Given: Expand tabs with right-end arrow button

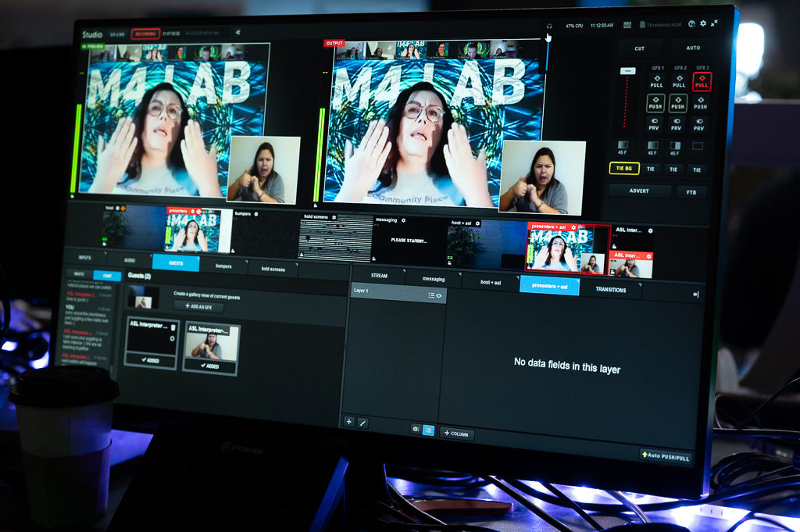Looking at the screenshot, I should tap(695, 295).
